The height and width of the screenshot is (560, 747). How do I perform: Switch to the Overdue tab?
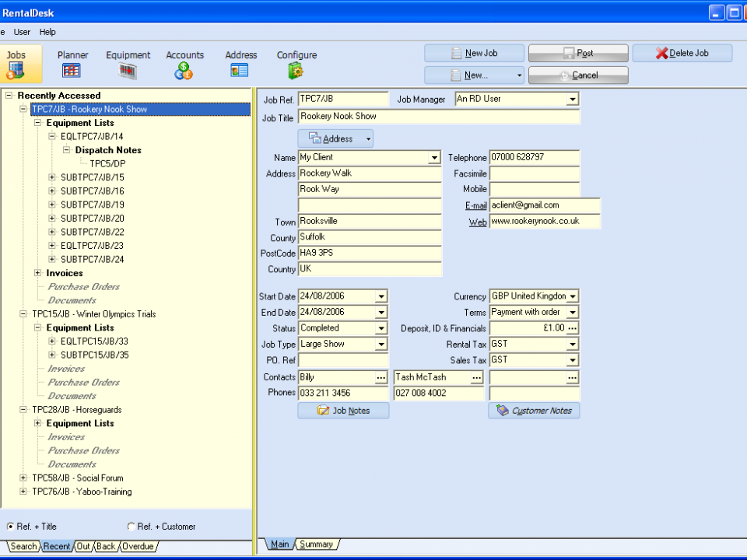point(138,546)
